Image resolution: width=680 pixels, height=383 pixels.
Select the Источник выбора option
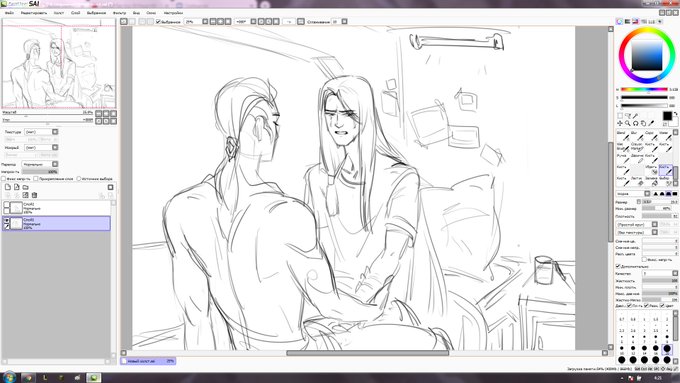pos(79,179)
